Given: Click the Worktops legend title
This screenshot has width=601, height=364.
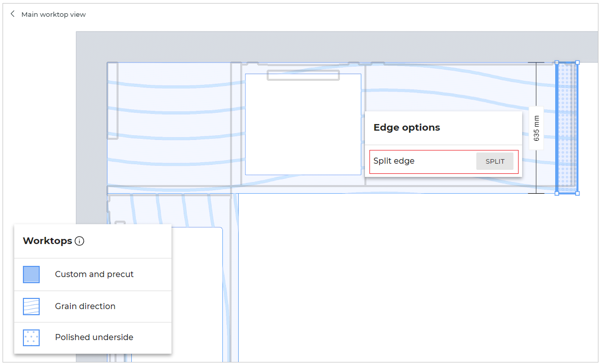Looking at the screenshot, I should click(47, 241).
